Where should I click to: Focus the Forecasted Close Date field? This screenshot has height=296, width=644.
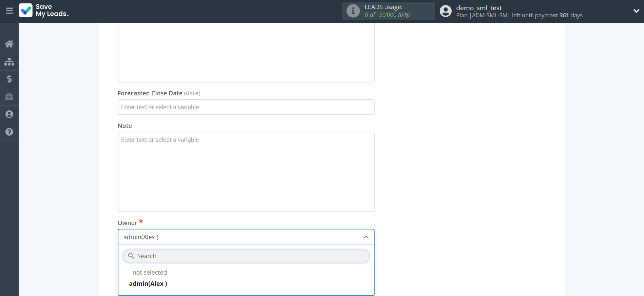coord(246,107)
